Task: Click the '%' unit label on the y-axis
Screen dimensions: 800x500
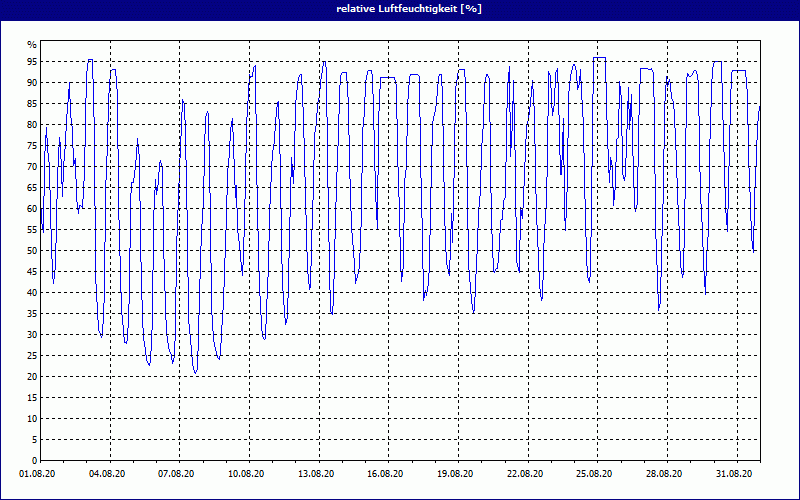Action: (x=32, y=45)
